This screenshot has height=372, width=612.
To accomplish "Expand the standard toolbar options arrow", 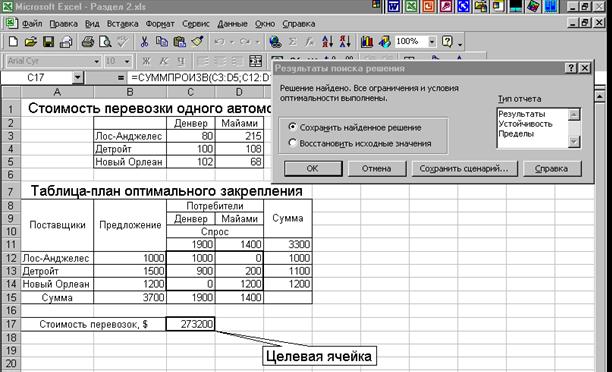I will [x=460, y=44].
